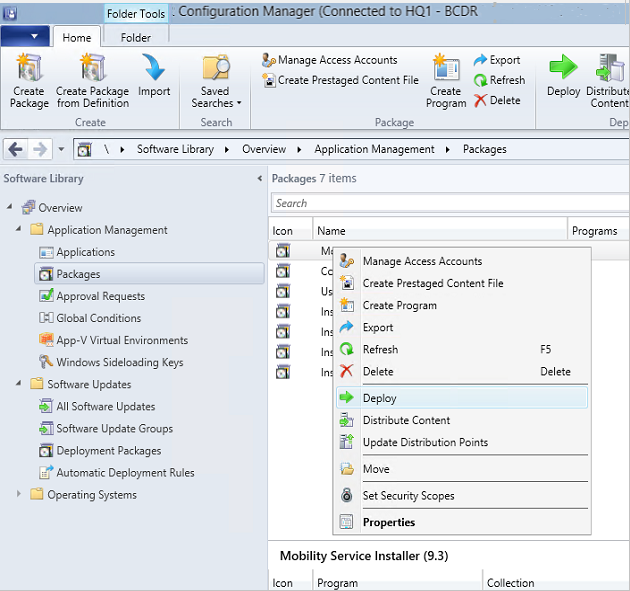Screen dimensions: 630x591
Task: Click Refresh in the ribbon
Action: pos(499,80)
